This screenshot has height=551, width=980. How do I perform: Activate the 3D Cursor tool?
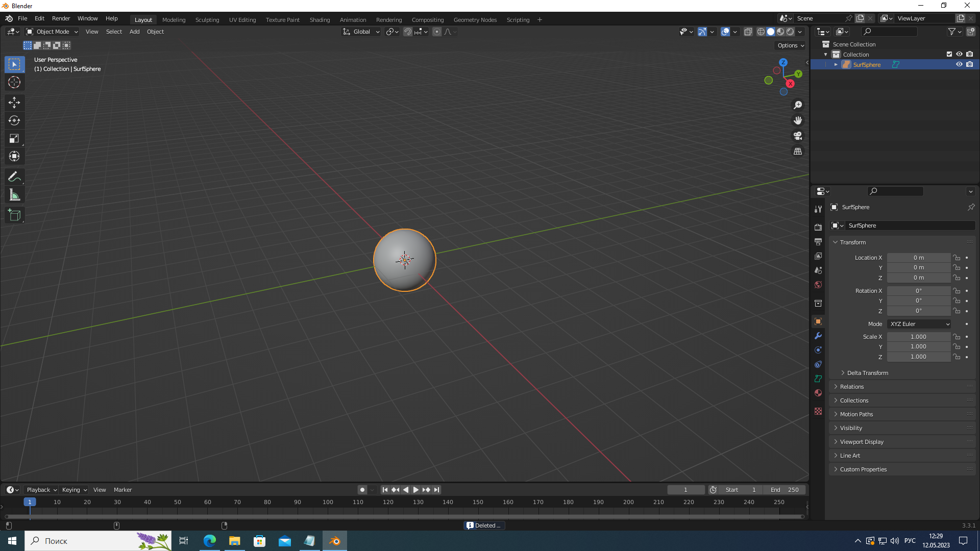click(x=14, y=82)
